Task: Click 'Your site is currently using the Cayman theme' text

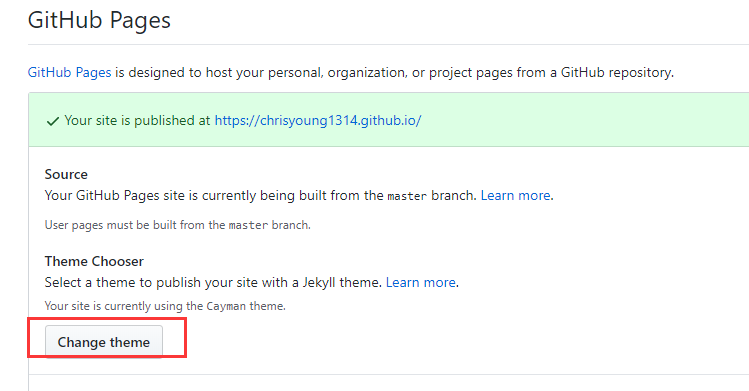Action: 165,306
